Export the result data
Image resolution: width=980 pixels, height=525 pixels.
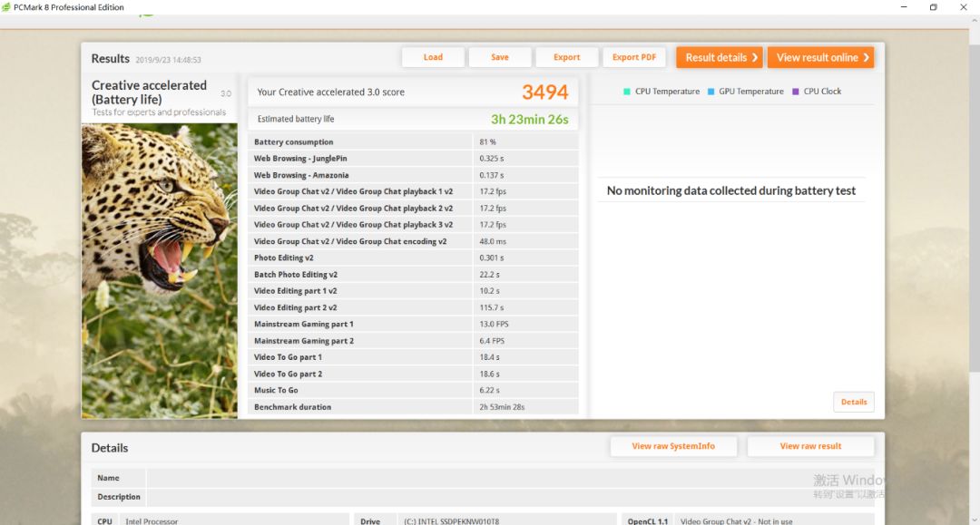(567, 57)
